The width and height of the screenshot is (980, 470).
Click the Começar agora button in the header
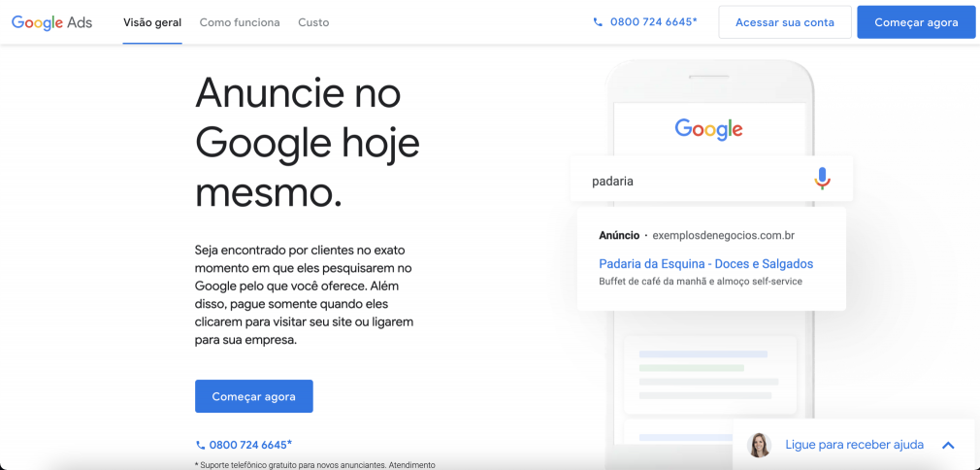916,22
